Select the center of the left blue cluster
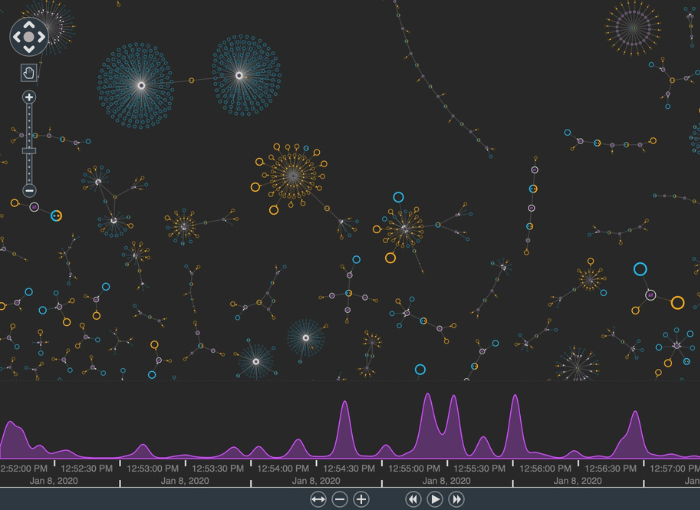700x510 pixels. pyautogui.click(x=141, y=86)
